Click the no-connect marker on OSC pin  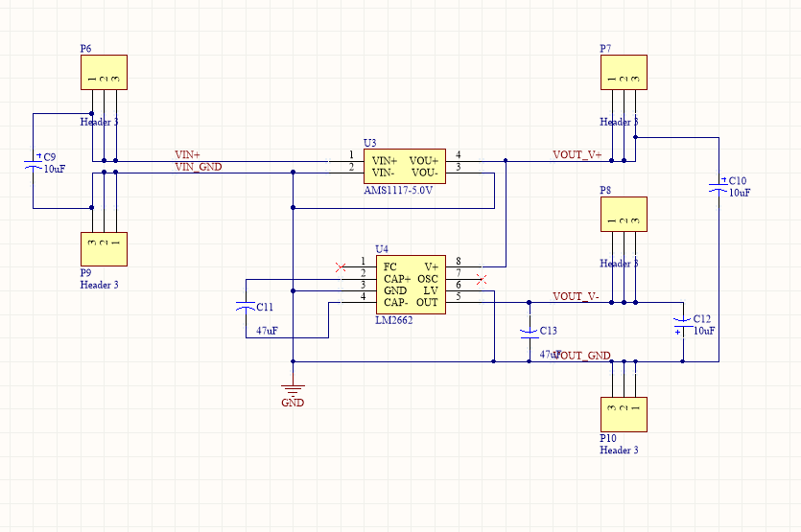[x=482, y=279]
